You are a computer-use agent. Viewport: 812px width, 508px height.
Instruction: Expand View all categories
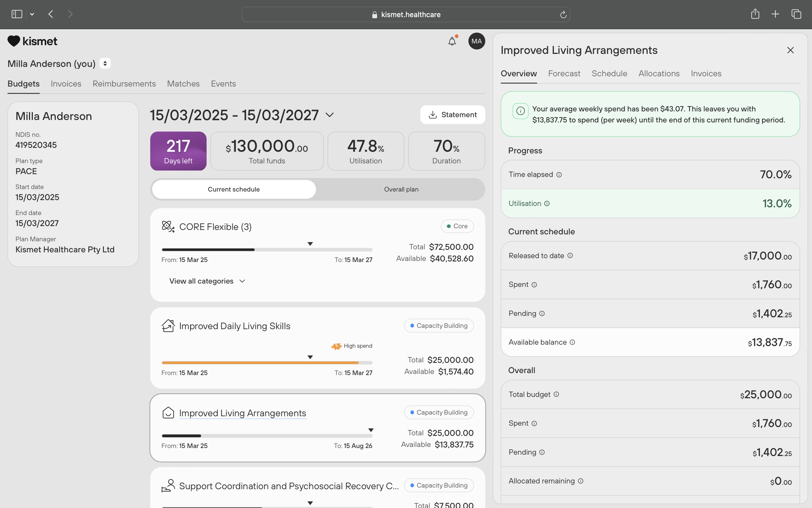(x=207, y=281)
